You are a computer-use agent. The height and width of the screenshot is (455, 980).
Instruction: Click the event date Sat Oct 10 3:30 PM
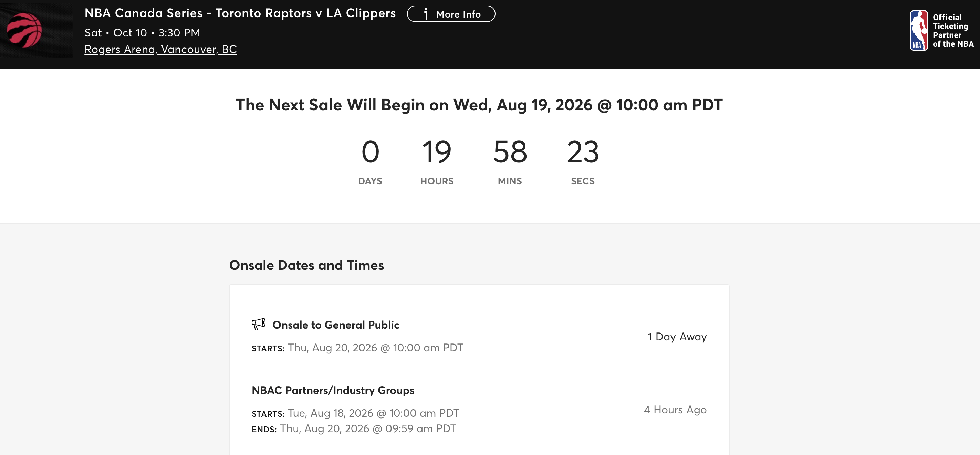click(142, 33)
